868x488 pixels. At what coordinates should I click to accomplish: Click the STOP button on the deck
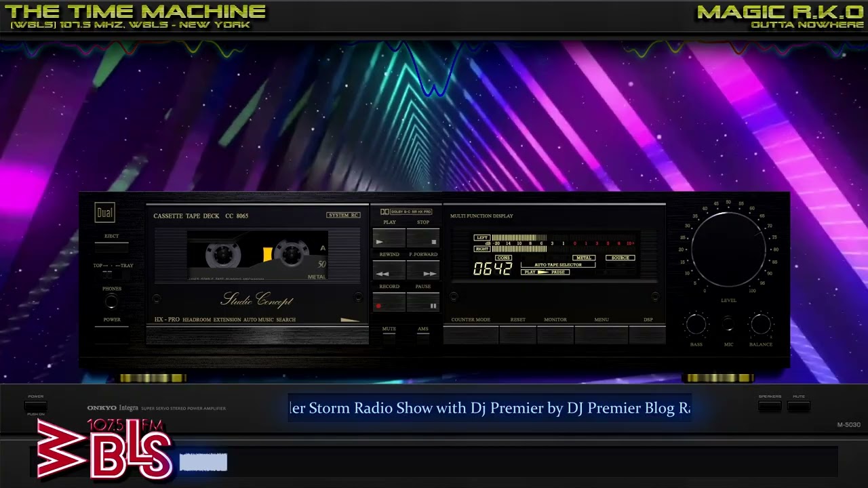423,239
